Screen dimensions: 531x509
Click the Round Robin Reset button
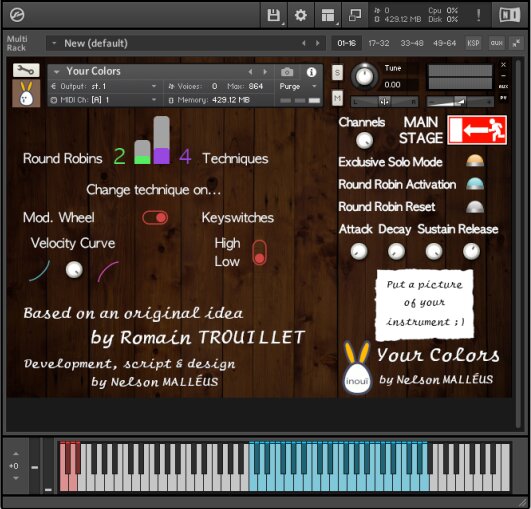click(x=475, y=207)
